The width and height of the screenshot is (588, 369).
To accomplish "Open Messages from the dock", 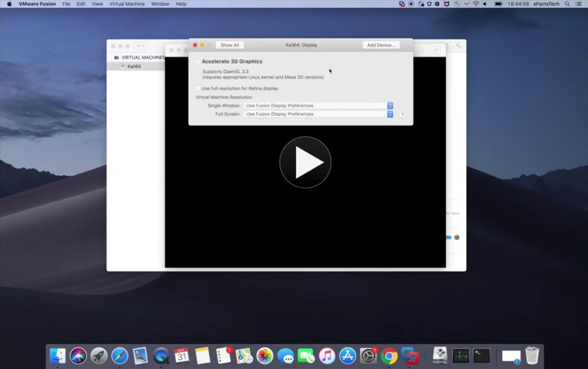I will tap(286, 356).
